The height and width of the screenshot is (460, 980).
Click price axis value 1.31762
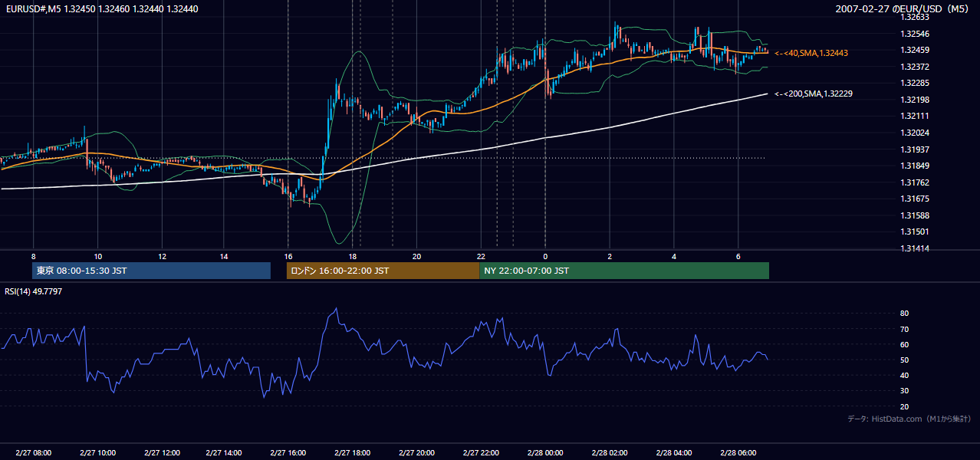point(915,182)
